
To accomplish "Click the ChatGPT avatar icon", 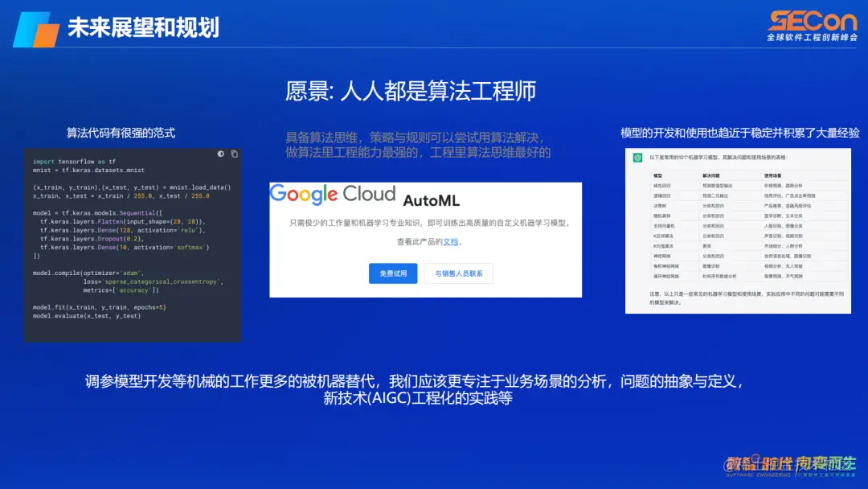I will 637,158.
